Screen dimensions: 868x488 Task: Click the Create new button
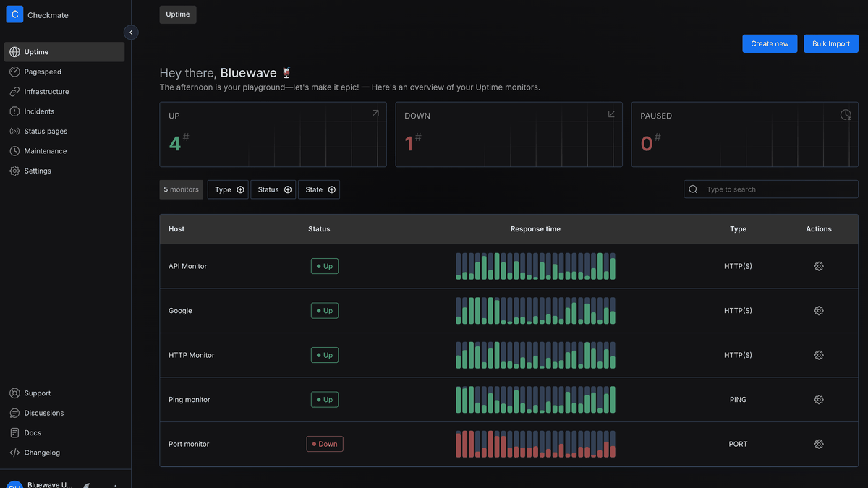tap(770, 43)
